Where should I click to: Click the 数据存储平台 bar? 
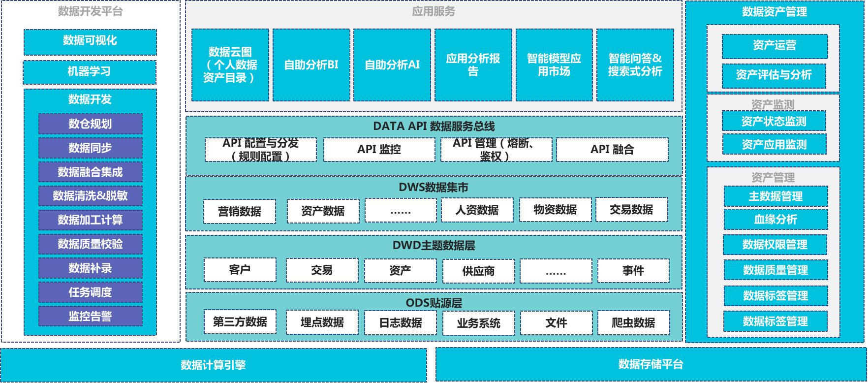[651, 364]
